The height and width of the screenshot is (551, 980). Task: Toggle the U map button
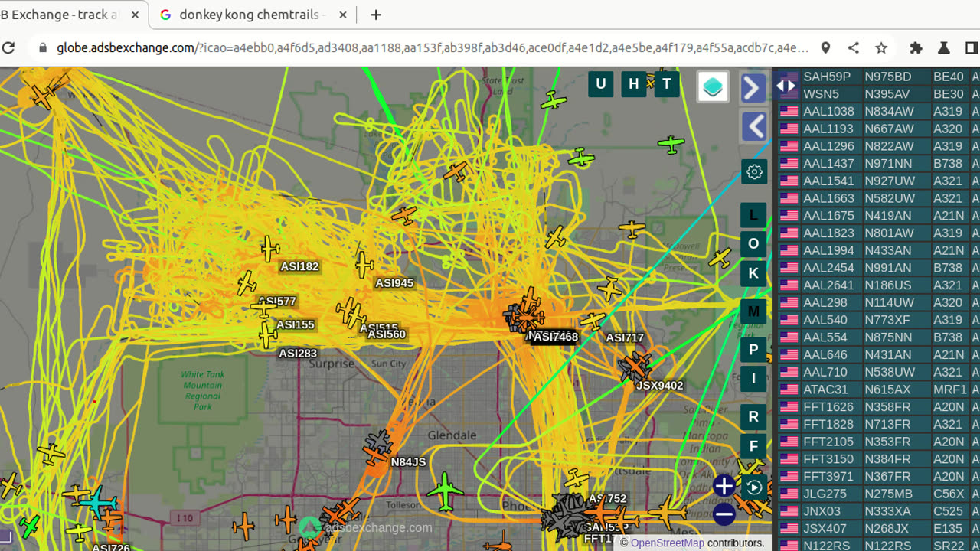point(600,84)
